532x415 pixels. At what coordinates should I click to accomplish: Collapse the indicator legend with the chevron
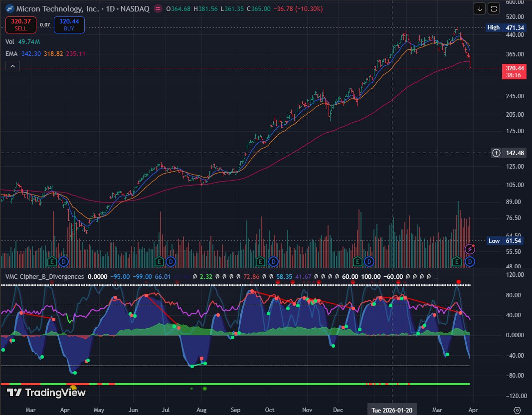coord(12,66)
